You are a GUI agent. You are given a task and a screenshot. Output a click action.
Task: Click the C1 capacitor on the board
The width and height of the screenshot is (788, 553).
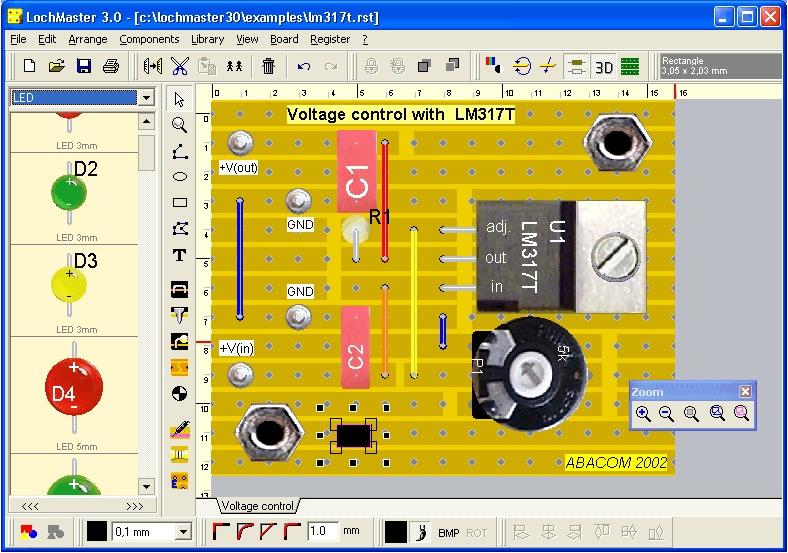click(x=357, y=172)
